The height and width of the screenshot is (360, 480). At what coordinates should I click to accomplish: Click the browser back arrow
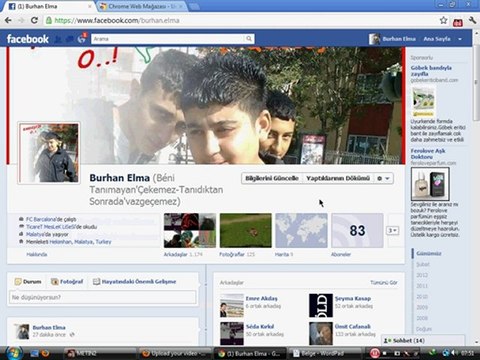coord(8,20)
